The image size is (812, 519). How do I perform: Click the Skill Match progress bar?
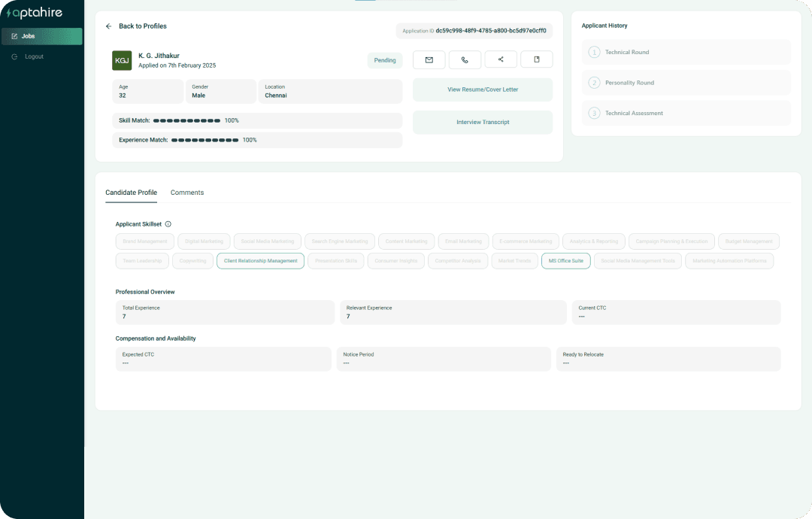click(x=186, y=120)
